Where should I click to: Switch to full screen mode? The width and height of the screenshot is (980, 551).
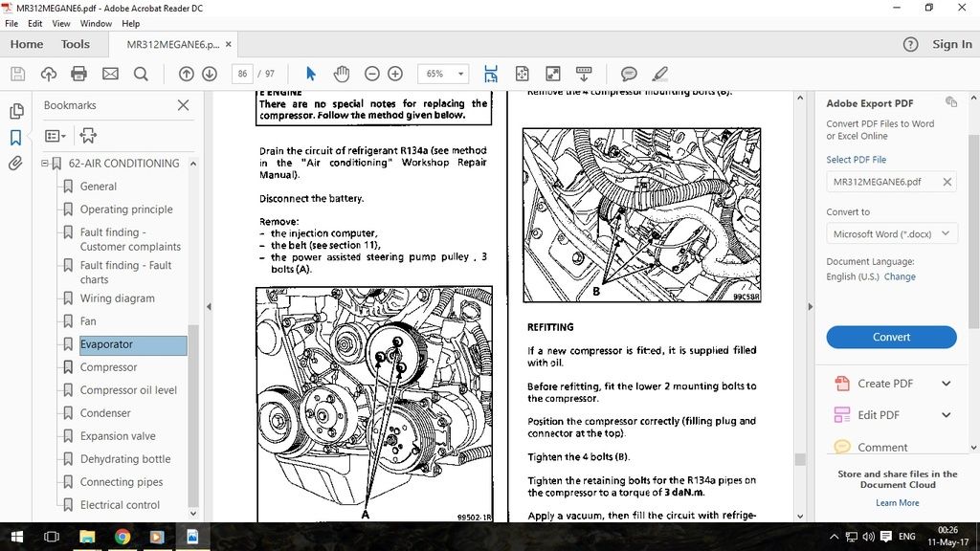click(x=553, y=74)
